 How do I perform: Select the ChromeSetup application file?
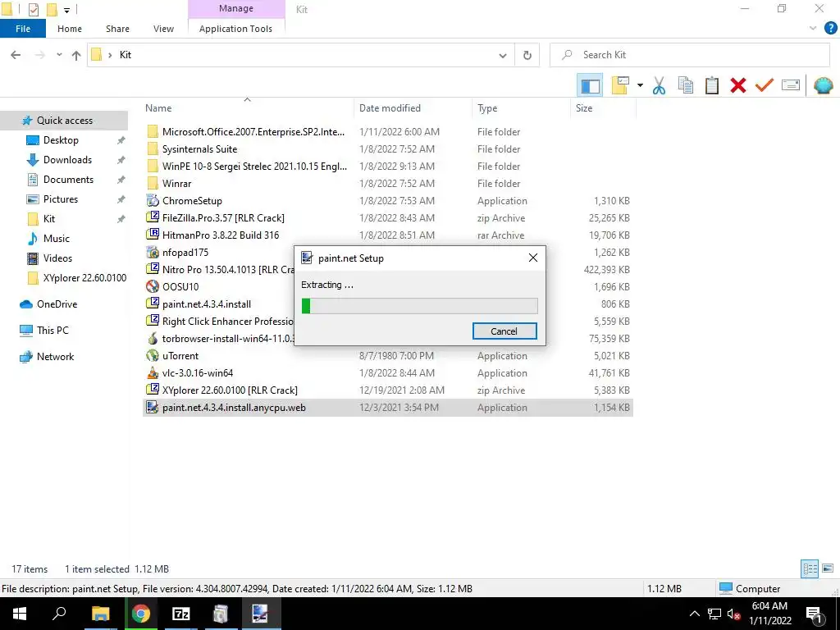(x=388, y=201)
